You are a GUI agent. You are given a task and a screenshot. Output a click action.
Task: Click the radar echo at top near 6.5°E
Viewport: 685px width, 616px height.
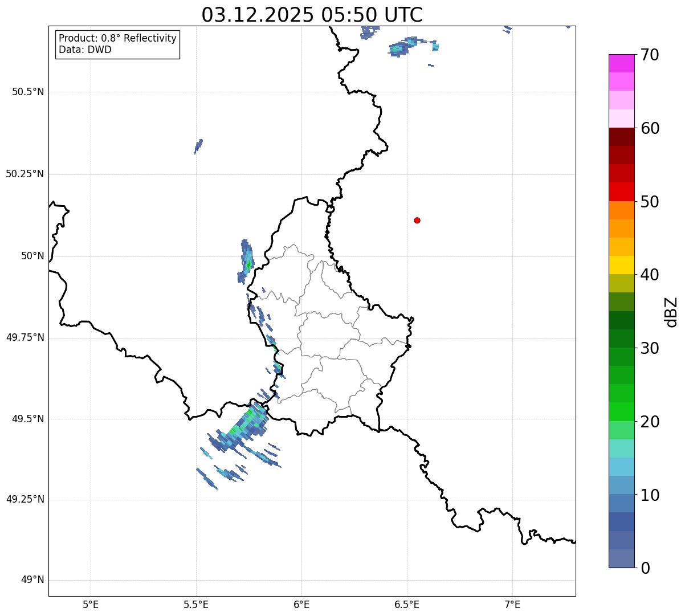coord(406,46)
